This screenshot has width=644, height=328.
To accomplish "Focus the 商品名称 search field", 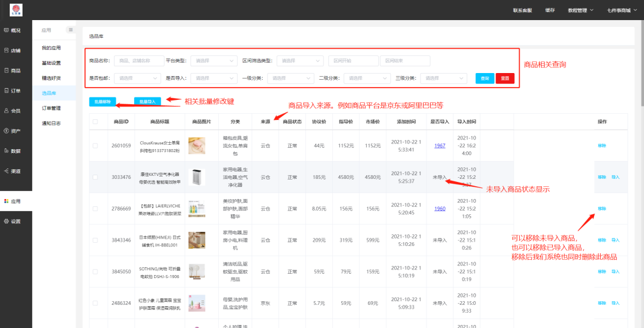I will [140, 61].
